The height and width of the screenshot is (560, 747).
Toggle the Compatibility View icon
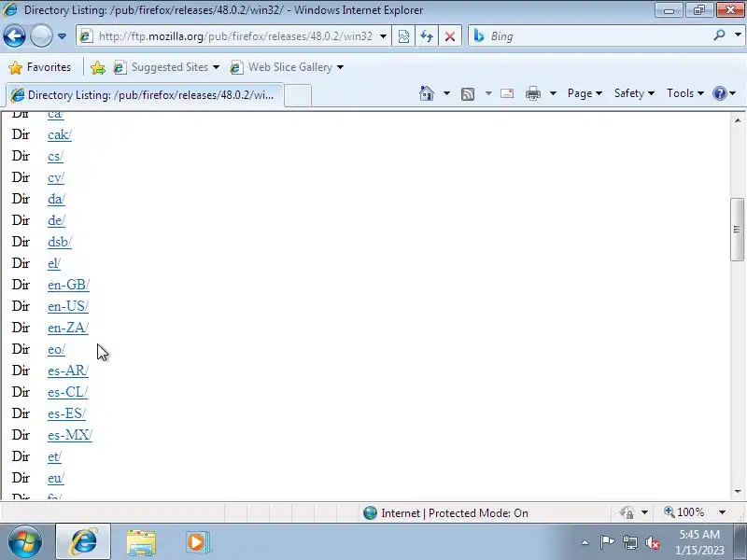click(403, 36)
